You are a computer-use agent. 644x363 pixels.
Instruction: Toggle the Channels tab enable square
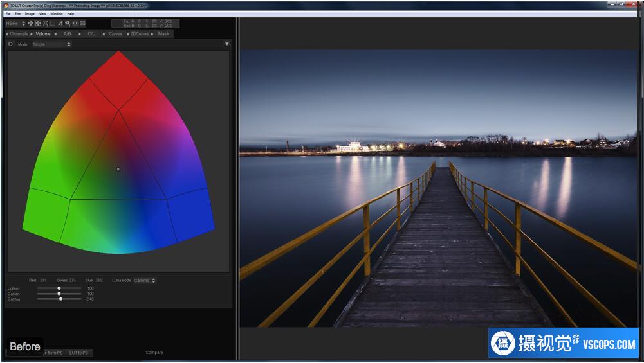7,34
